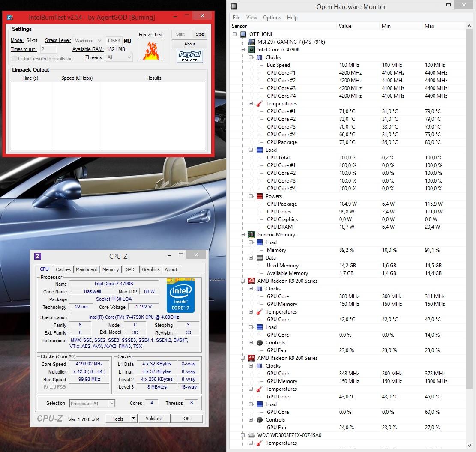Click the Generic Memory RAM icon

pyautogui.click(x=251, y=235)
